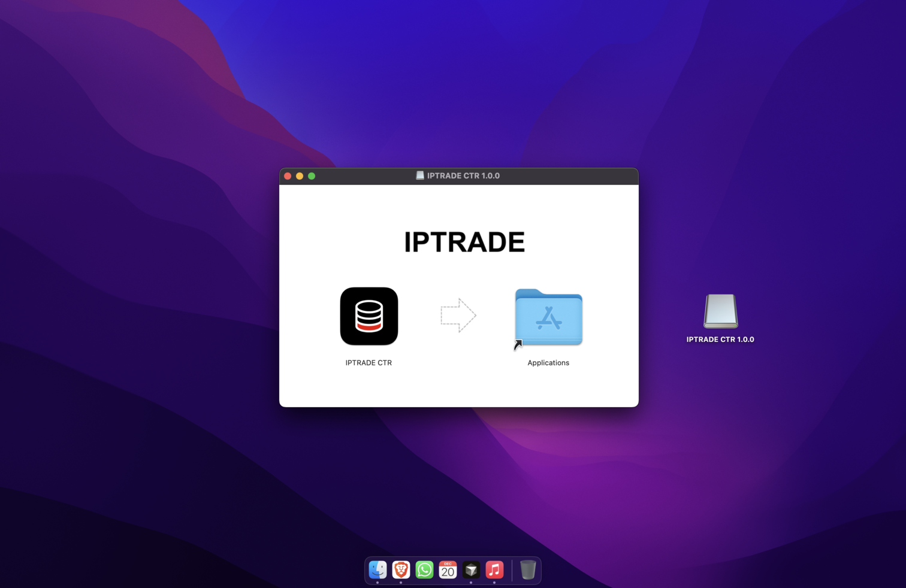The height and width of the screenshot is (588, 906).
Task: Click the database-style IPTRADE logo
Action: pyautogui.click(x=369, y=316)
